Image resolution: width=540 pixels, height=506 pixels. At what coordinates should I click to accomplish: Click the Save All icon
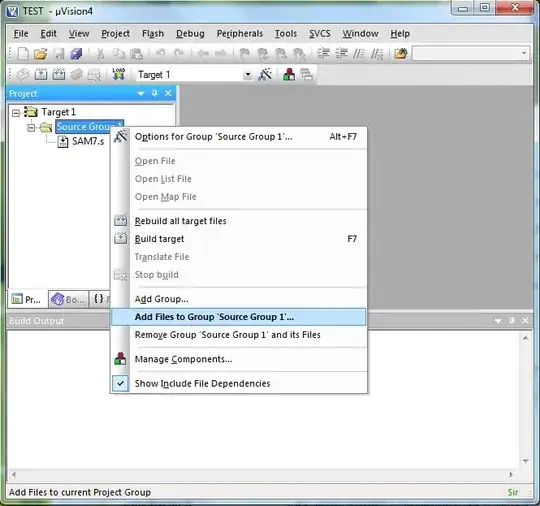click(76, 54)
